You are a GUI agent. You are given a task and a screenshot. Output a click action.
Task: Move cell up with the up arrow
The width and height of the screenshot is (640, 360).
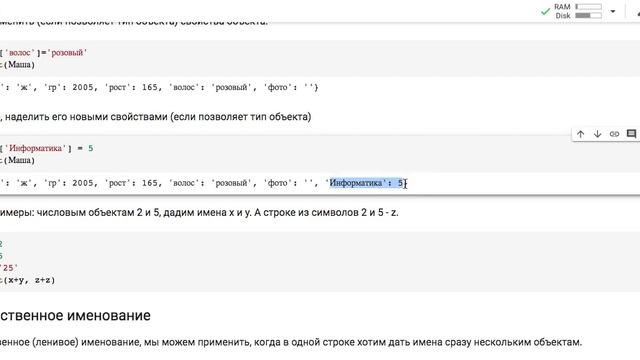click(x=580, y=134)
